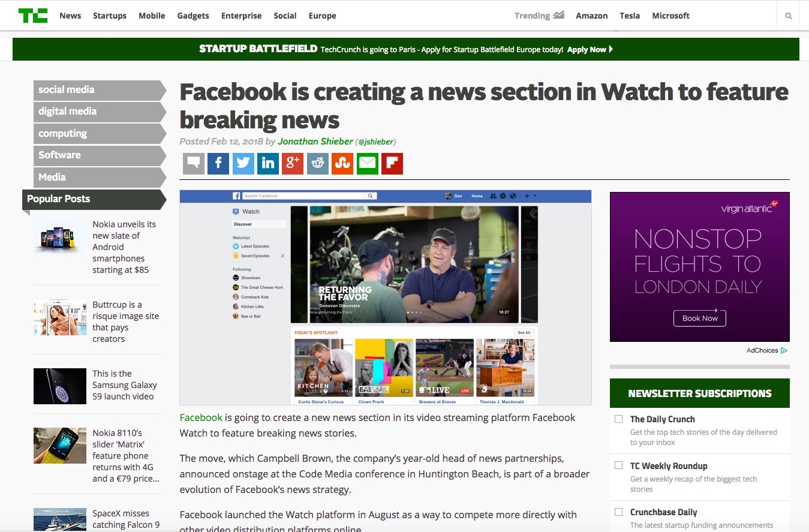Screen dimensions: 809x532
Task: Open the Buttrcup post thumbnail
Action: point(60,317)
